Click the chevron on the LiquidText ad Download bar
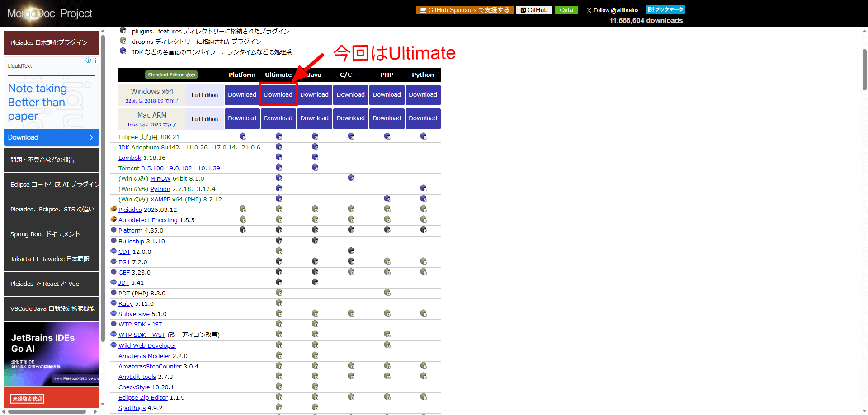 91,138
